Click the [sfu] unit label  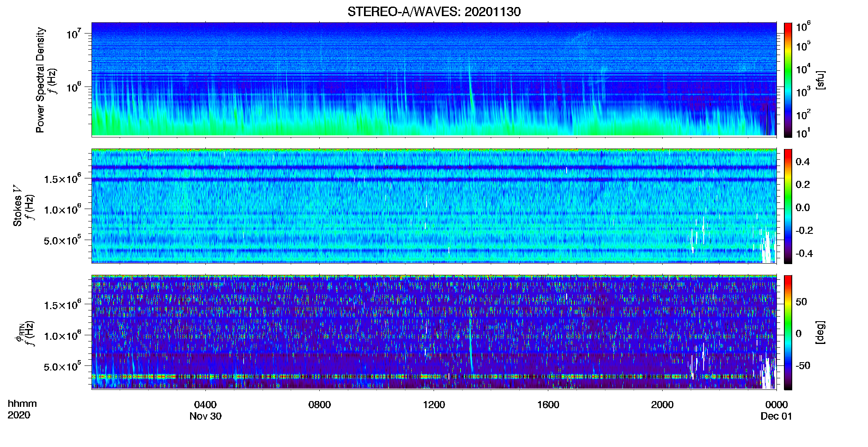(x=820, y=80)
